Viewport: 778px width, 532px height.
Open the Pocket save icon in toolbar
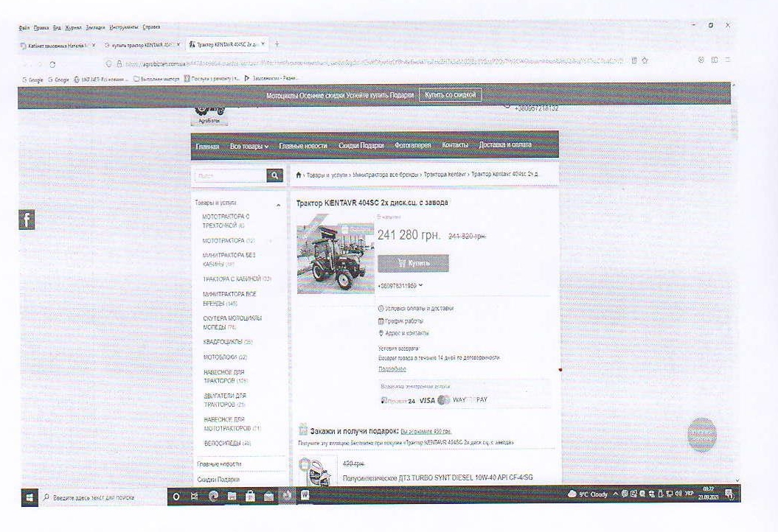tap(701, 60)
